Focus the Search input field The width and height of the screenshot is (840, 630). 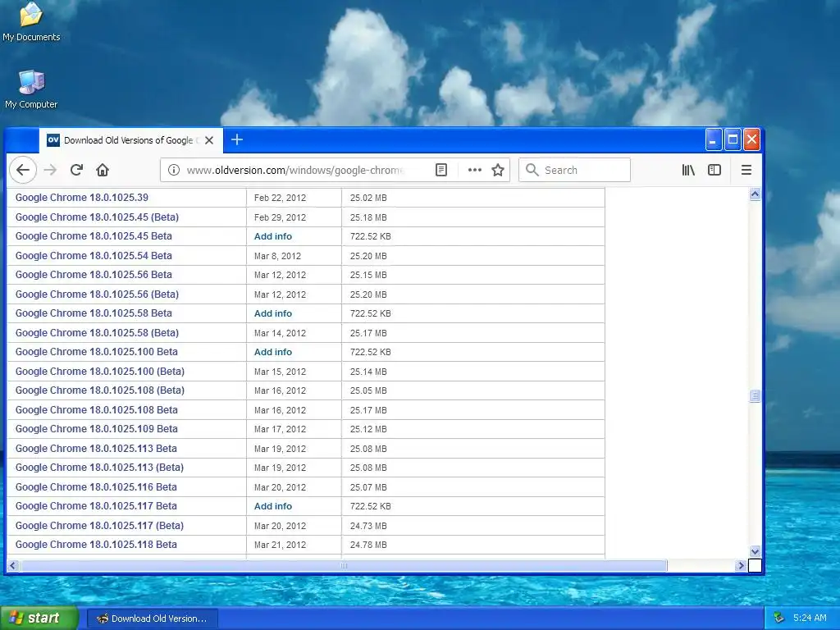pyautogui.click(x=574, y=170)
